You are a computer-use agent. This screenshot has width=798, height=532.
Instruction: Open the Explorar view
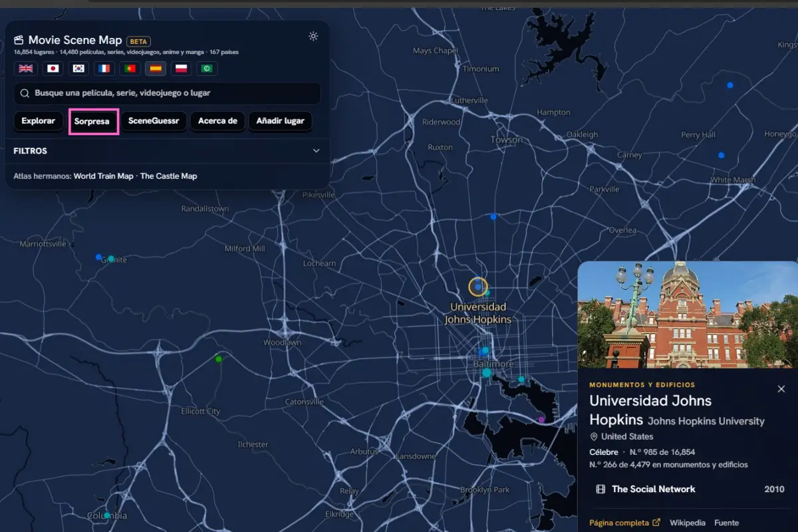pos(38,121)
